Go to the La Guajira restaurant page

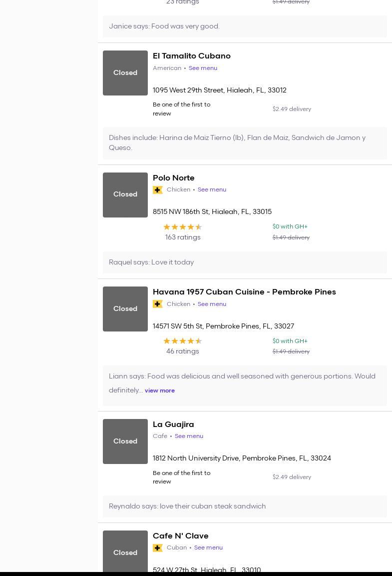point(173,424)
